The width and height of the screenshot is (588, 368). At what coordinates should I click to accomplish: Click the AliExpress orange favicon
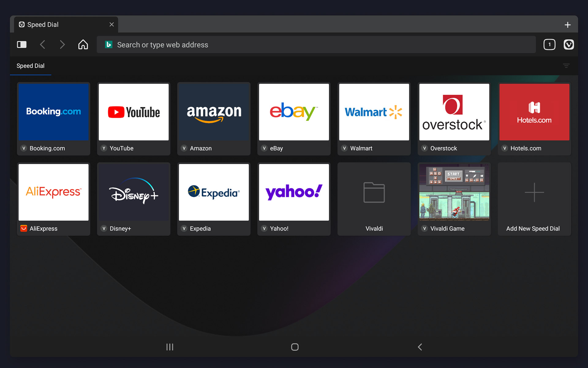click(x=24, y=228)
